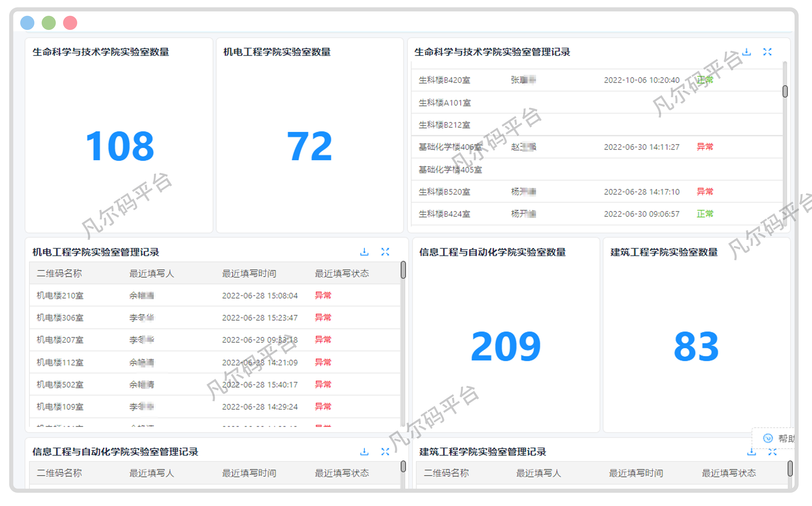The image size is (812, 506).
Task: Fullscreen the 建筑工程学院实验室管理记录 panel
Action: tap(773, 451)
